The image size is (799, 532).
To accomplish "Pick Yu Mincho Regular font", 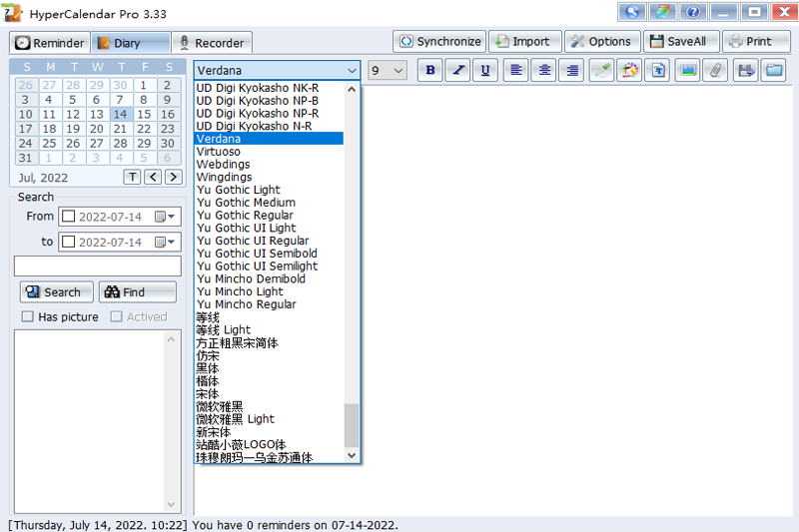I will click(x=269, y=303).
